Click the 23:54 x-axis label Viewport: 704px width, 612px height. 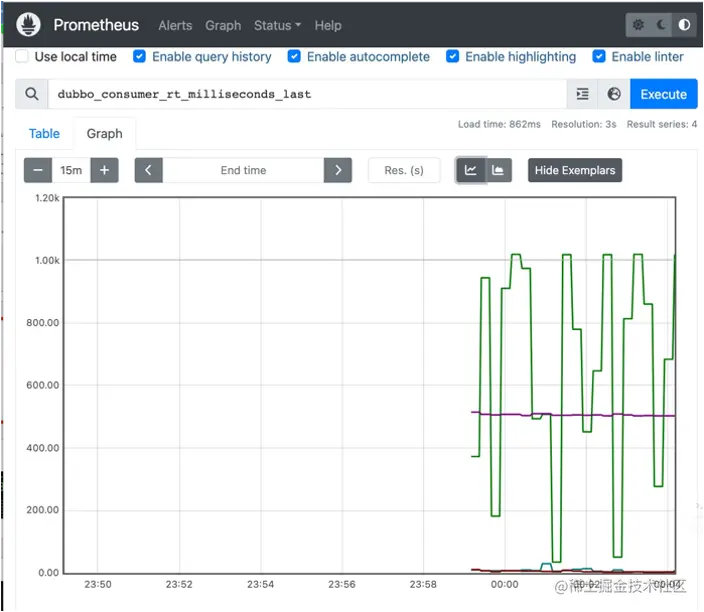click(260, 585)
